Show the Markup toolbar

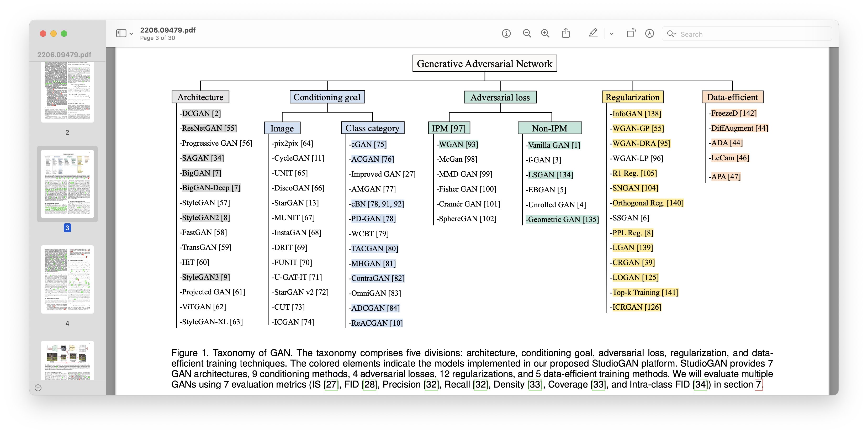point(650,34)
